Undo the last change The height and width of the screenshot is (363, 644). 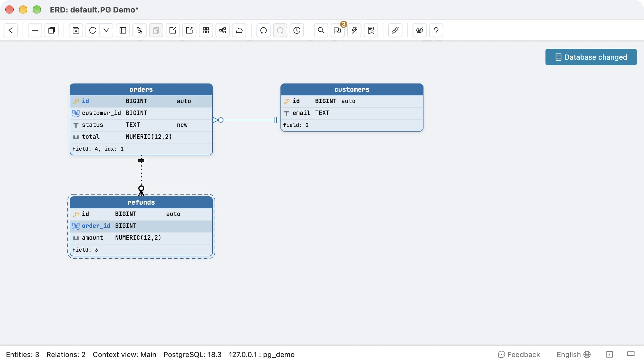[x=264, y=30]
